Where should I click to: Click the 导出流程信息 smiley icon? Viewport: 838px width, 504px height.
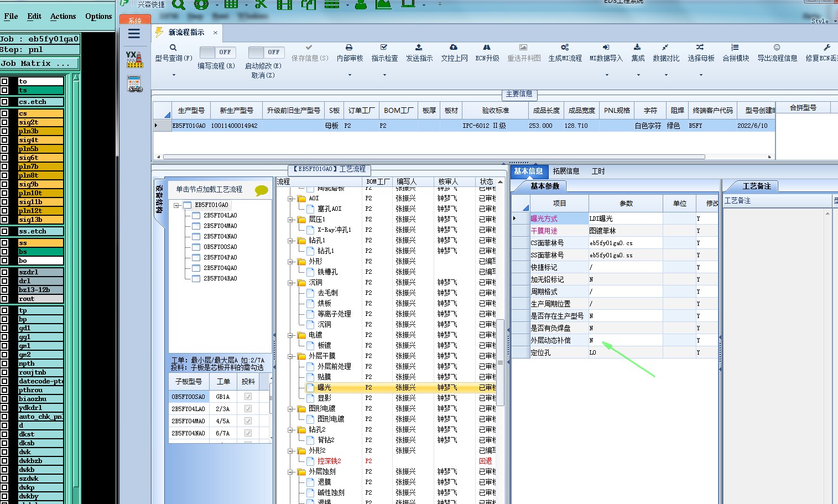(x=777, y=48)
